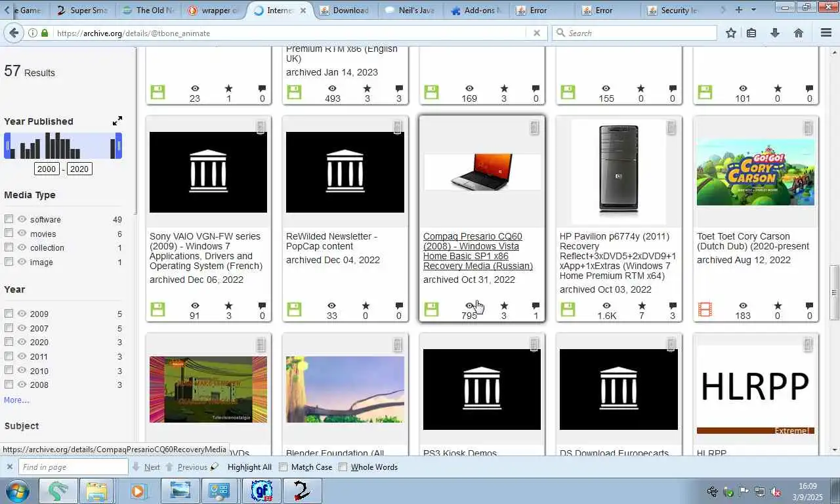Select movie icon on Toet Toet card
Viewport: 840px width, 504px height.
[x=705, y=309]
